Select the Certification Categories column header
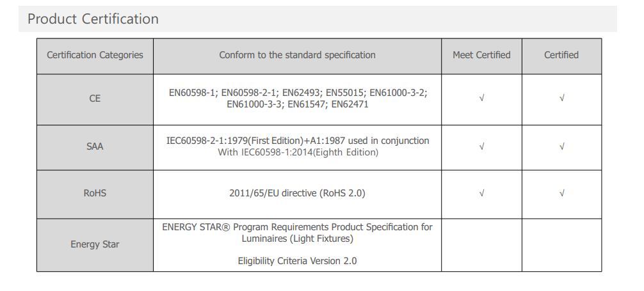 coord(95,55)
